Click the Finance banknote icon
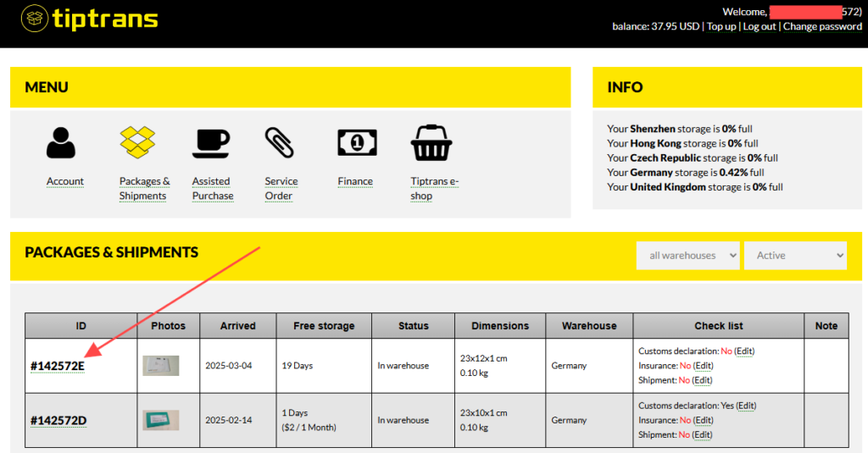Viewport: 868px width, 453px height. point(357,143)
